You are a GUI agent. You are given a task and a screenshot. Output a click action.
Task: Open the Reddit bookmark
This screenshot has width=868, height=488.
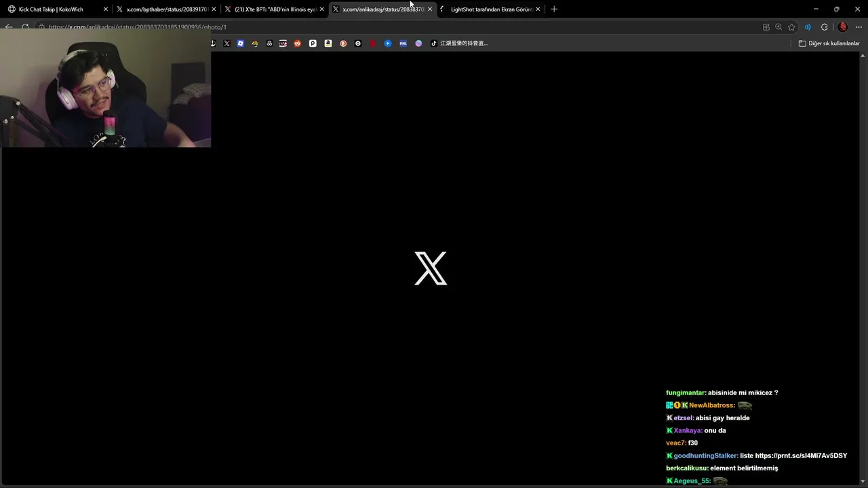pos(297,43)
